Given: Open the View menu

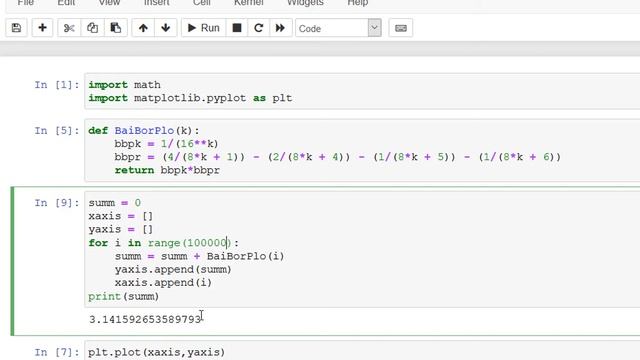Looking at the screenshot, I should (x=109, y=2).
